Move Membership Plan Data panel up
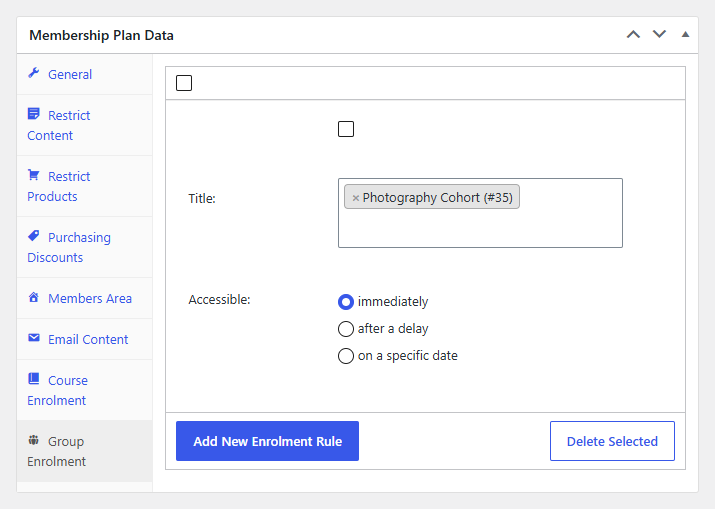This screenshot has height=509, width=715. (x=633, y=35)
